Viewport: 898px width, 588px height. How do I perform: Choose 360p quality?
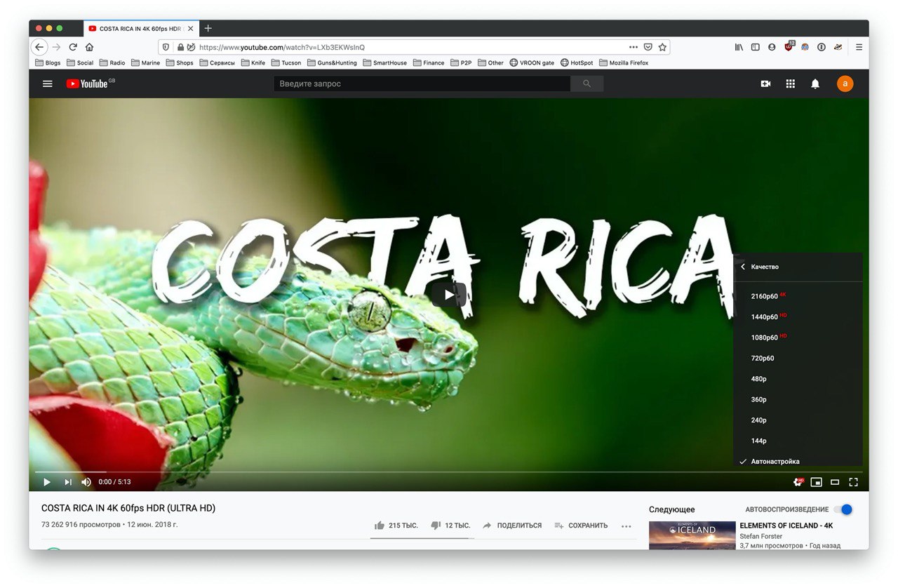[x=798, y=399]
